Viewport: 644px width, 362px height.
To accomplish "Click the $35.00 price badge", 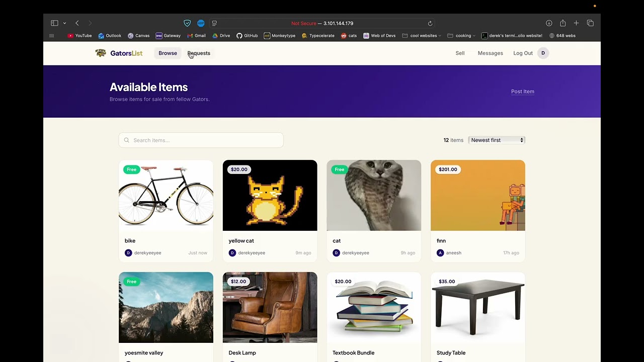I will point(447,282).
